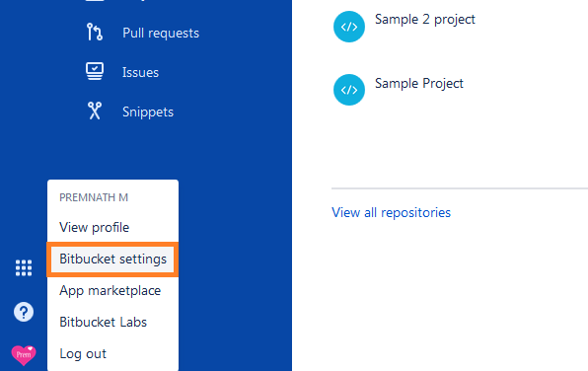Click the Sample Project repository icon
The height and width of the screenshot is (371, 588).
point(349,90)
